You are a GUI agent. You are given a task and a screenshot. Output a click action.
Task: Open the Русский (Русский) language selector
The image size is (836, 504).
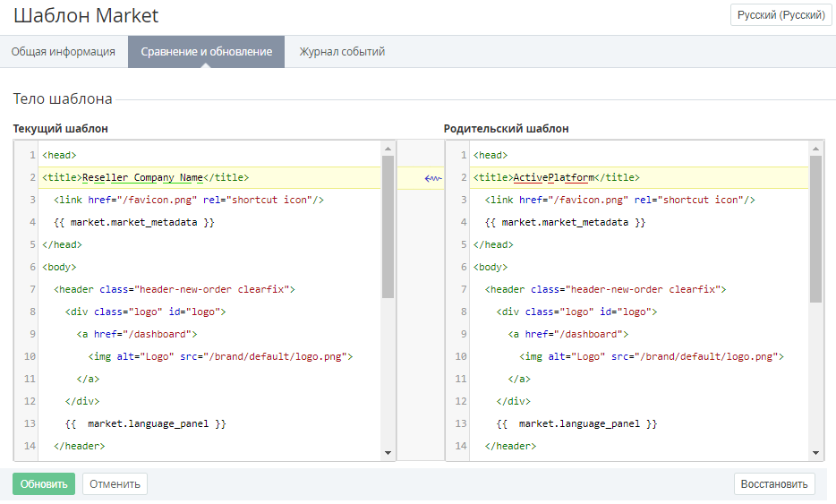781,15
